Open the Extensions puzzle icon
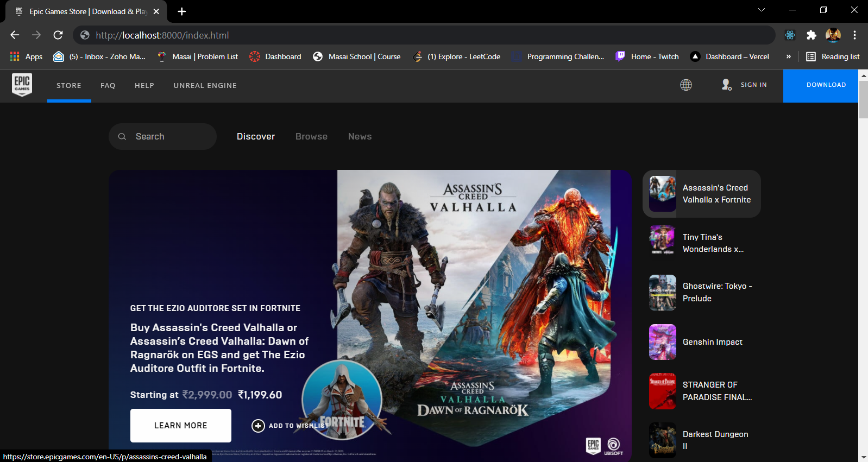 (812, 35)
